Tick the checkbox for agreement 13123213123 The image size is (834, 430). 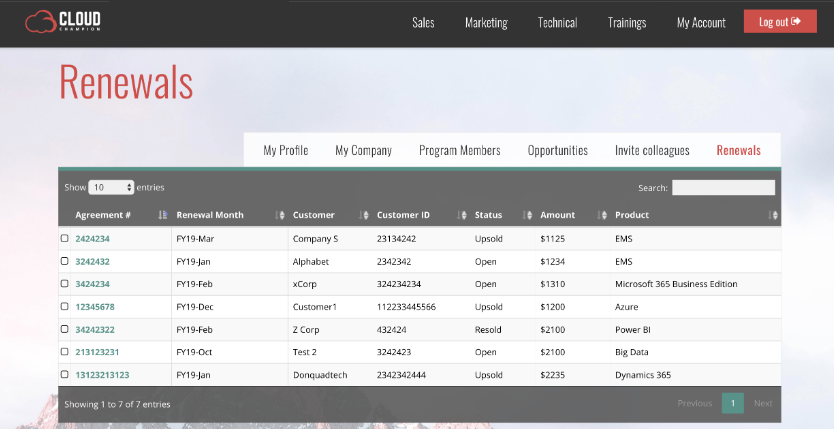point(65,375)
